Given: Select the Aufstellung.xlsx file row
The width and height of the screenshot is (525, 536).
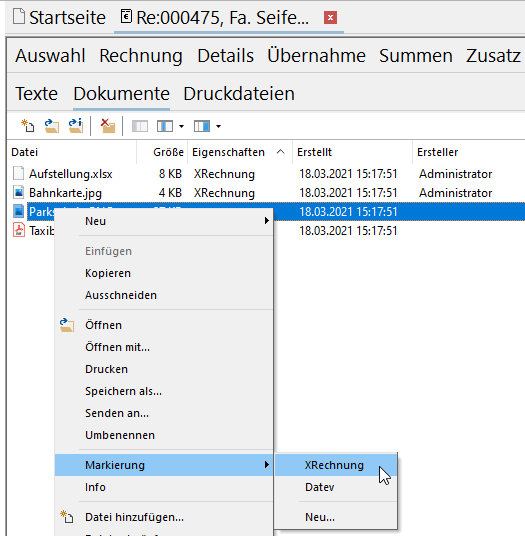Looking at the screenshot, I should click(x=266, y=174).
